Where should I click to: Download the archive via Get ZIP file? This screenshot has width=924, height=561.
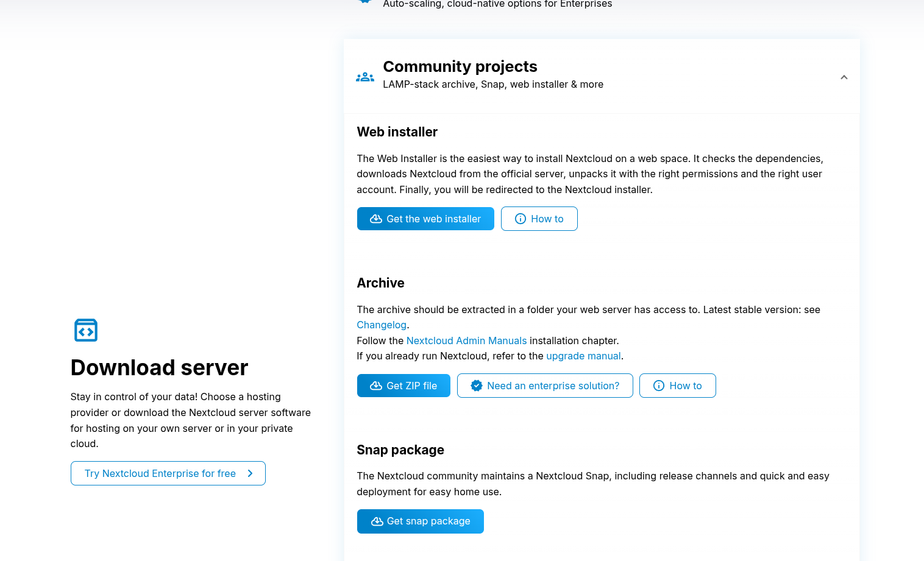click(403, 386)
